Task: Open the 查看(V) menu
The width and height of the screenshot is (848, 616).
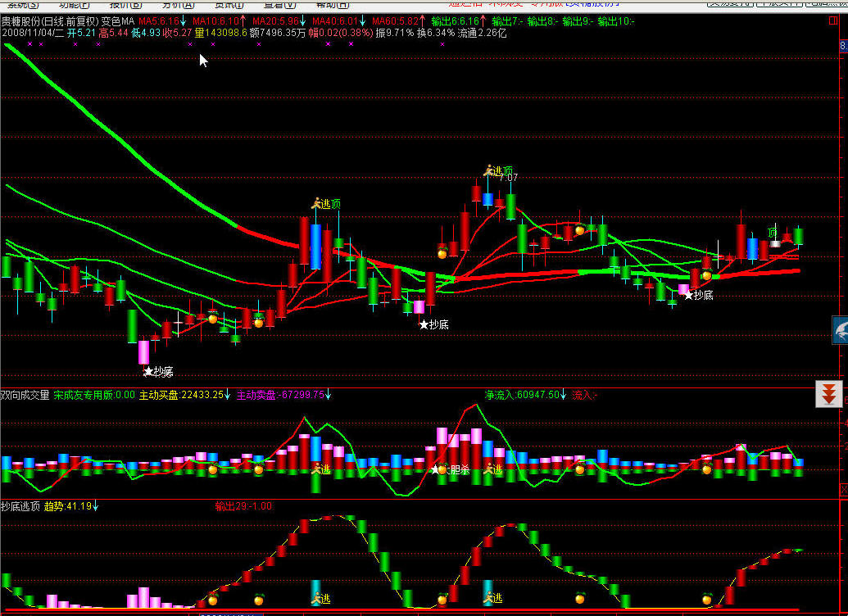Action: [x=279, y=4]
